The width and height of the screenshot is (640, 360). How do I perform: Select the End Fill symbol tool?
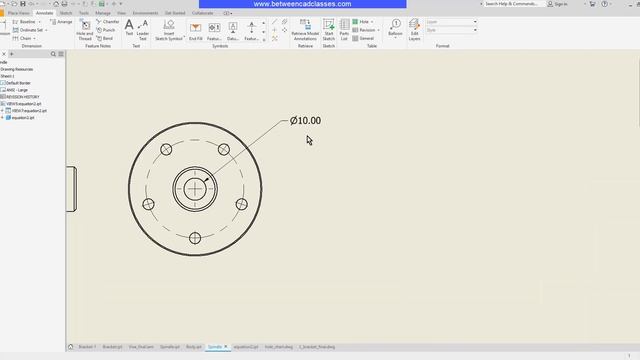tap(196, 31)
